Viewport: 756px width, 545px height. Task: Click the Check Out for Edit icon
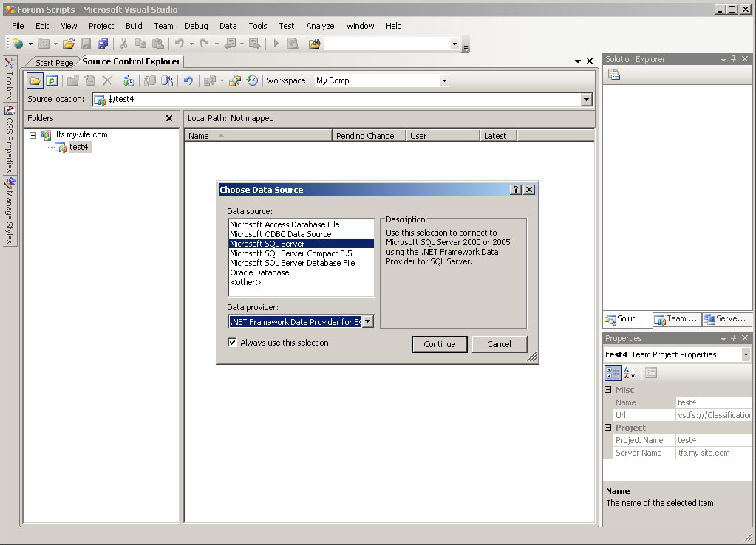tap(150, 80)
